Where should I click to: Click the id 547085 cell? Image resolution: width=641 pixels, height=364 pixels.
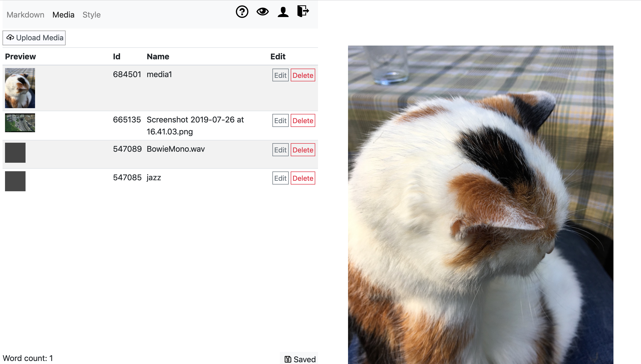(x=127, y=177)
